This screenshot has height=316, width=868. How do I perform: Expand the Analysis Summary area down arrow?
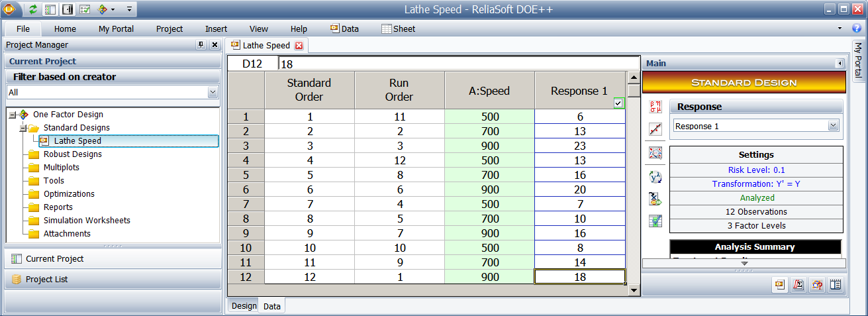[x=744, y=263]
